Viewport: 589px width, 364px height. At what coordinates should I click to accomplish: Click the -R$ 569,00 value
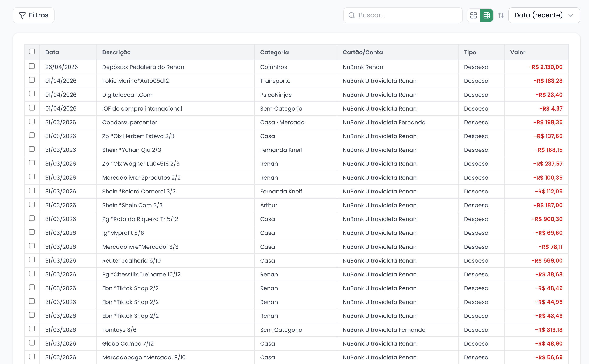point(547,261)
